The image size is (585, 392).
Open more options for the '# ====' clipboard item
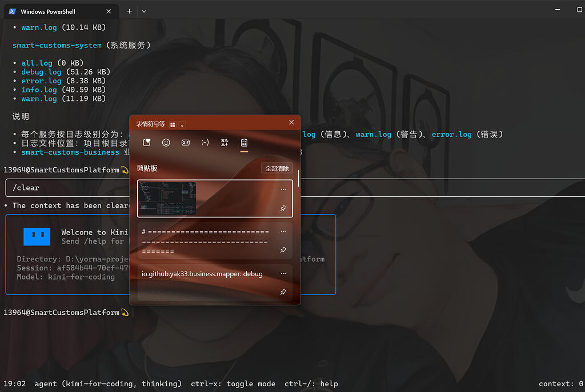[x=283, y=232]
